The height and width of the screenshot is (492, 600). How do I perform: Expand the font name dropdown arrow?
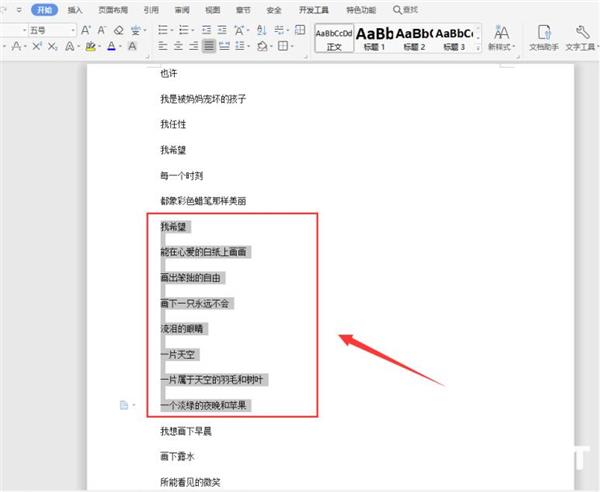[24, 30]
